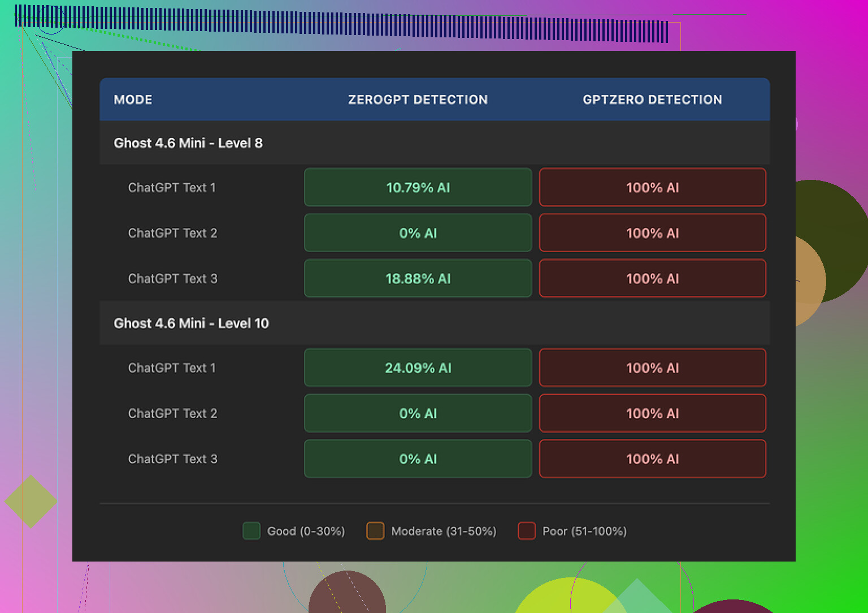Click the GPTZERO DETECTION column header

click(x=652, y=100)
